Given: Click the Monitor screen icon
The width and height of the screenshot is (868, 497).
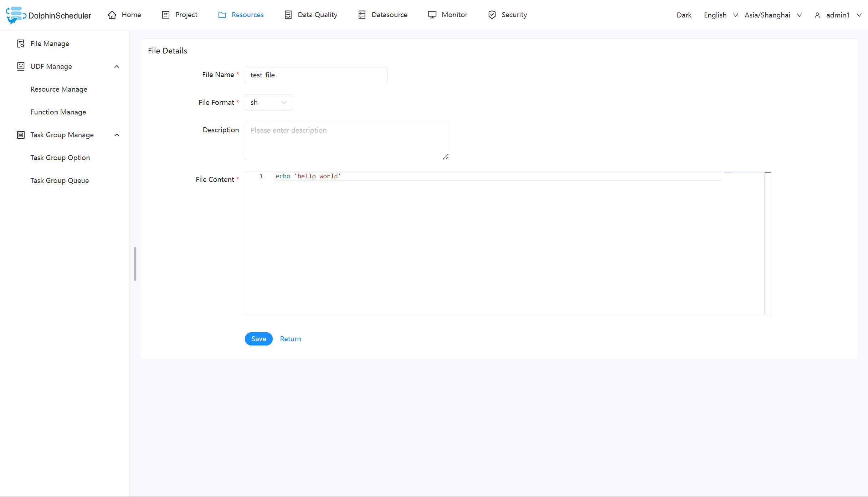Looking at the screenshot, I should coord(432,15).
